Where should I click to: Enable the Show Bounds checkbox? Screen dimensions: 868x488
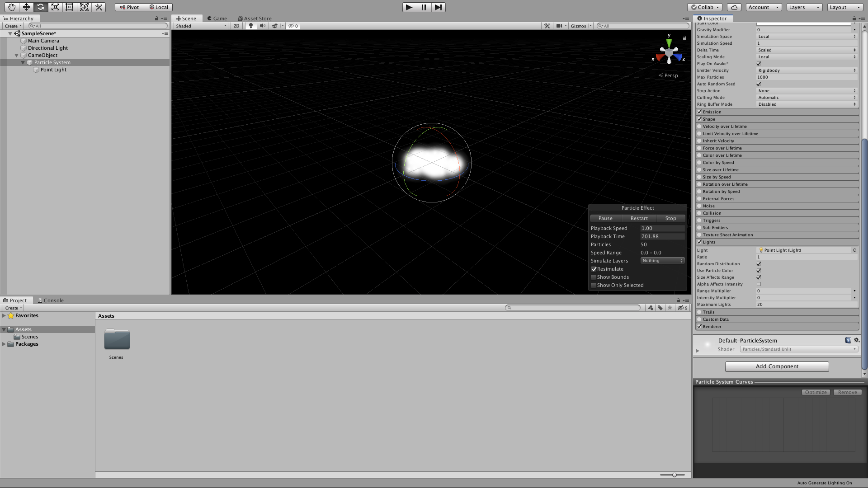(594, 277)
